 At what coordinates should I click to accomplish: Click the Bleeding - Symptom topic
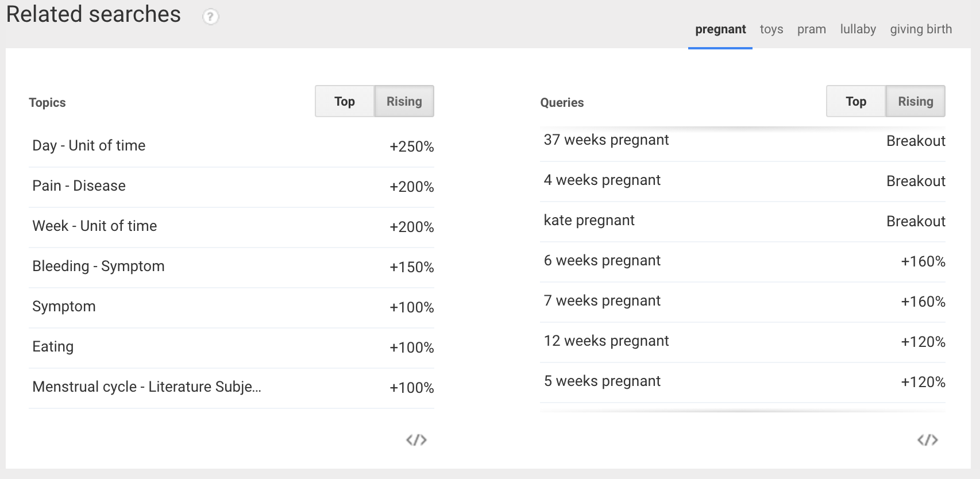tap(98, 266)
